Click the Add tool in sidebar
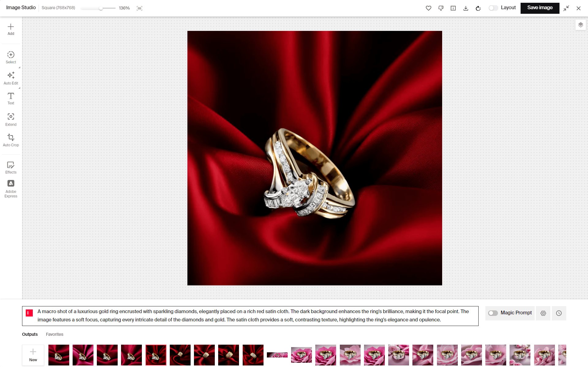Screen dimensions: 588x367 [x=11, y=29]
